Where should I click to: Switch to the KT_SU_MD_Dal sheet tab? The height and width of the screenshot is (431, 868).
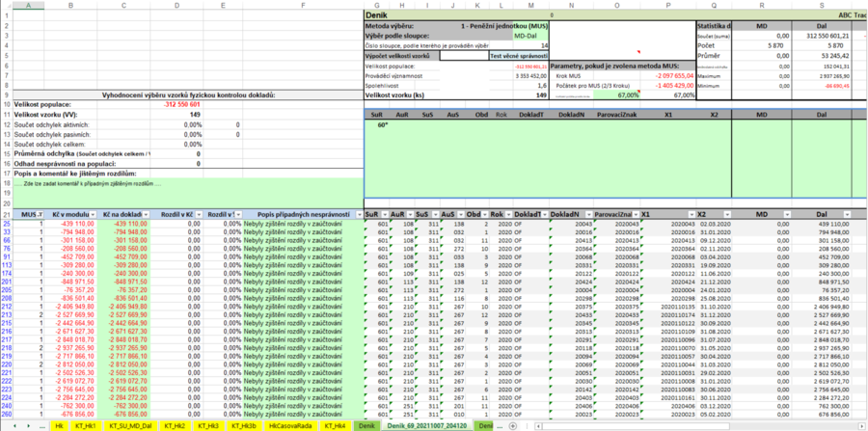(x=130, y=425)
